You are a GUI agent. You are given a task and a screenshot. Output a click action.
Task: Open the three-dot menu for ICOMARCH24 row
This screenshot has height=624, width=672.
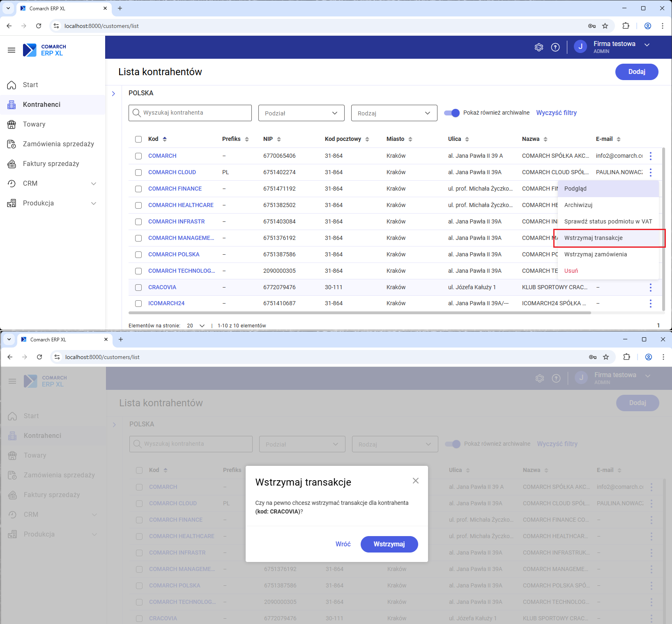click(650, 304)
